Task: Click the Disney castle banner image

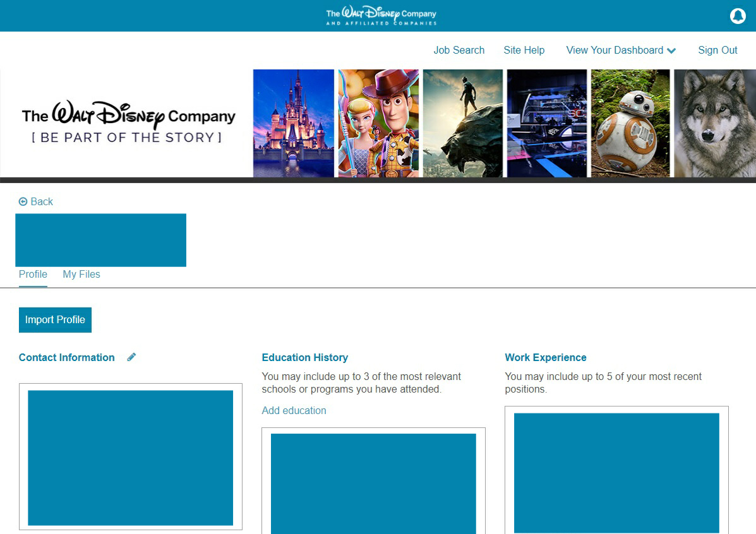Action: click(293, 122)
